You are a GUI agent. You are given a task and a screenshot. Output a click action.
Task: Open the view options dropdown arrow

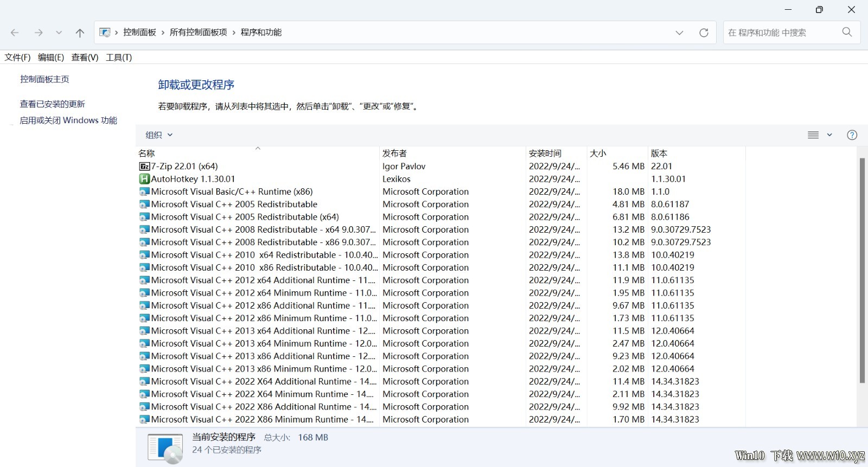click(829, 135)
